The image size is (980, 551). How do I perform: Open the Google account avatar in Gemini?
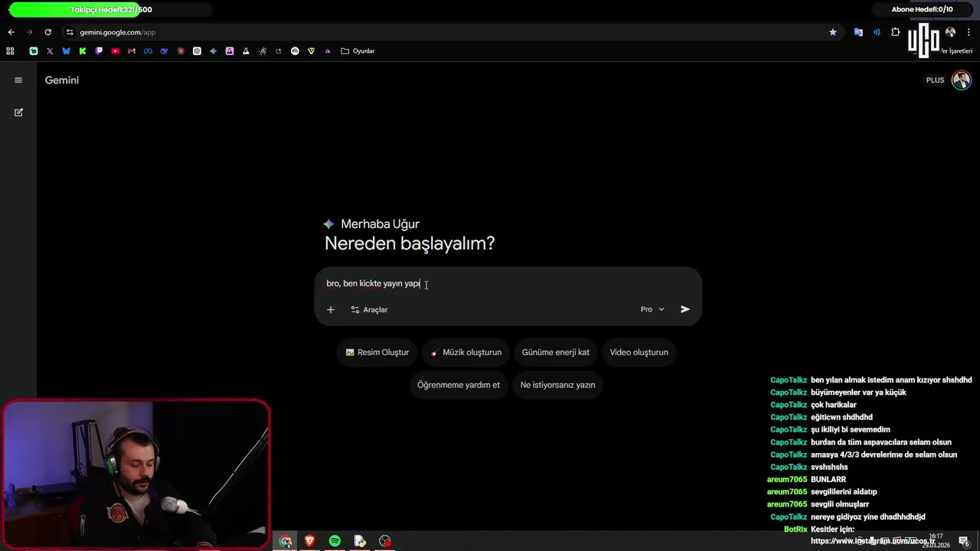(961, 80)
